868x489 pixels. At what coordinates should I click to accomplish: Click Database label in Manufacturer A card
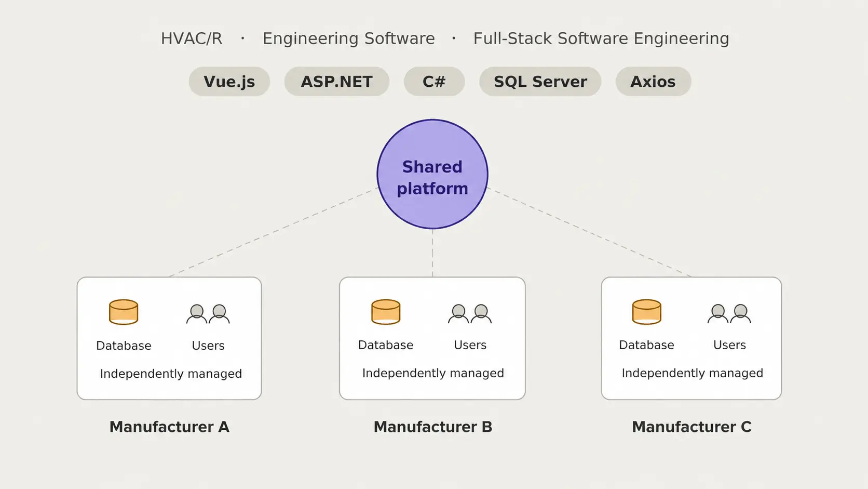(x=124, y=346)
